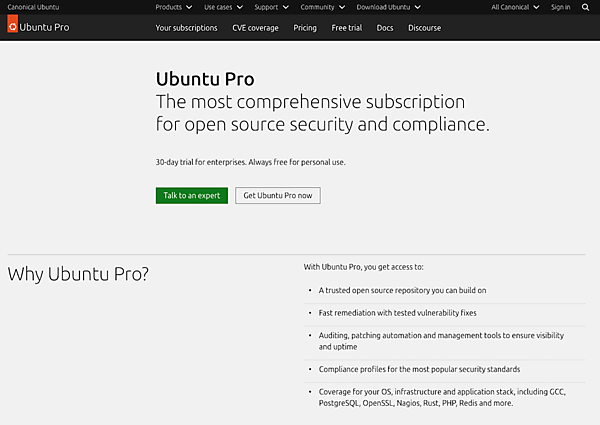Open the Discourse tab
The width and height of the screenshot is (600, 425).
tap(424, 28)
